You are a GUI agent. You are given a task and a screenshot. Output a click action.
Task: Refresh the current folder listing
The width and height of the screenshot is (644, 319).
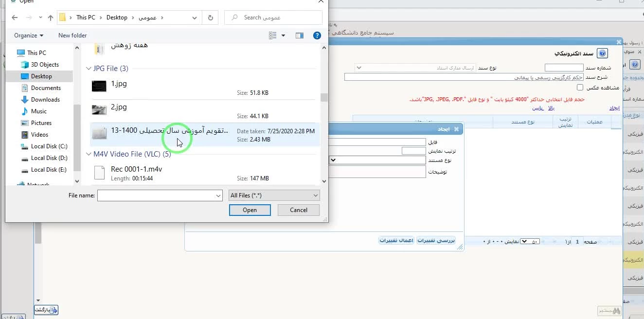point(210,18)
